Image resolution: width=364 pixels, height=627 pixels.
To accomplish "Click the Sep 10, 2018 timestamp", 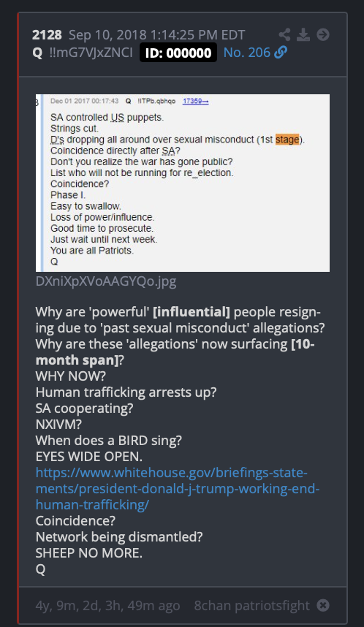I will pos(157,35).
